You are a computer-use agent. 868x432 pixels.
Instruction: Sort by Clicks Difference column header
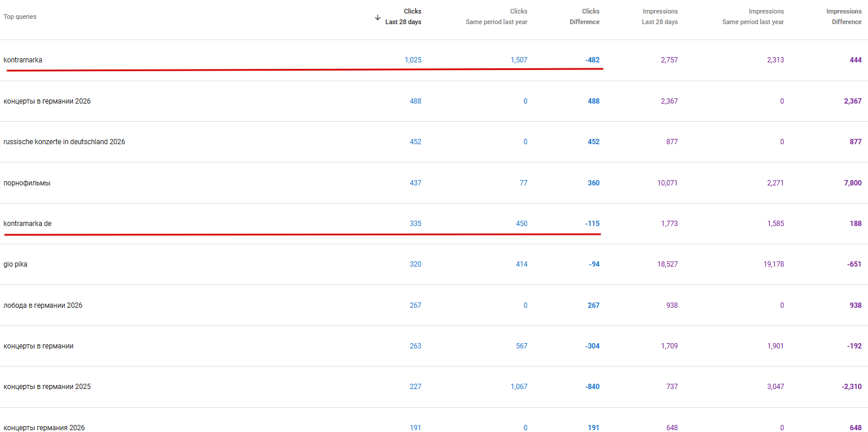click(x=584, y=16)
